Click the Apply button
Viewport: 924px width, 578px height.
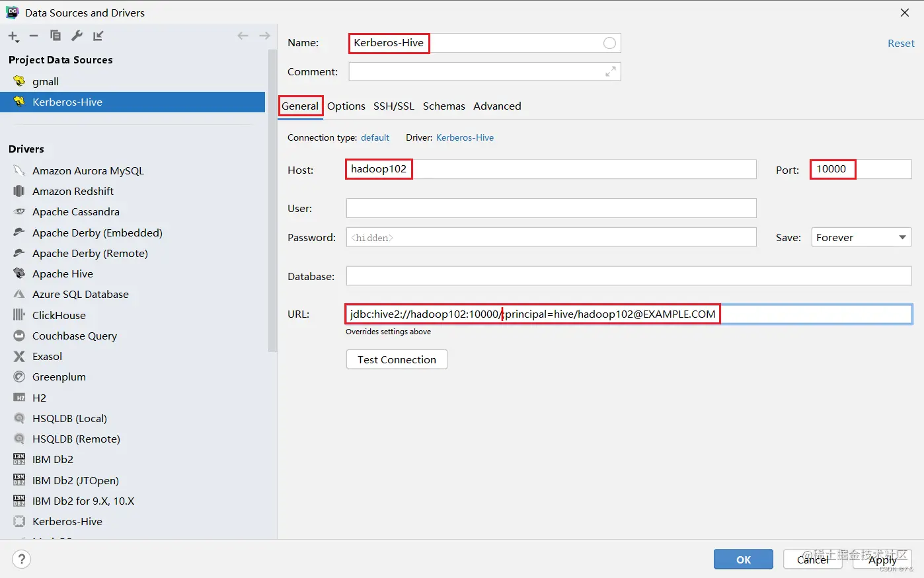click(x=882, y=560)
